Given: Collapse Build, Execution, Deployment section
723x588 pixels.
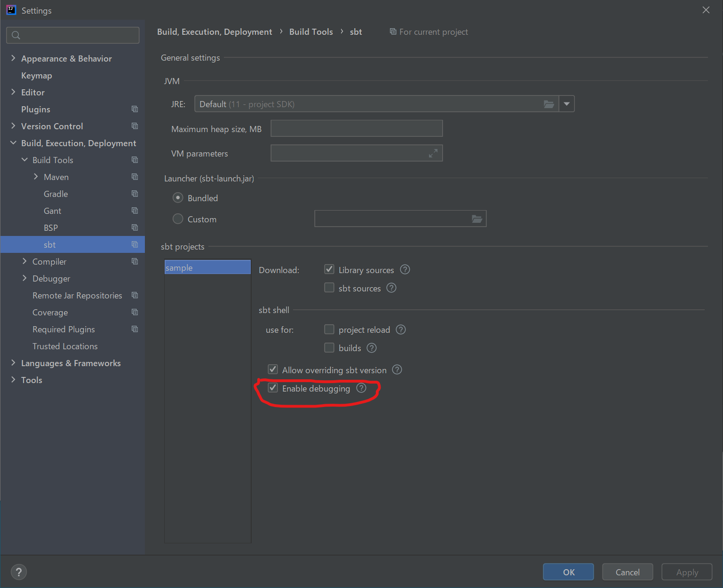Looking at the screenshot, I should [13, 142].
